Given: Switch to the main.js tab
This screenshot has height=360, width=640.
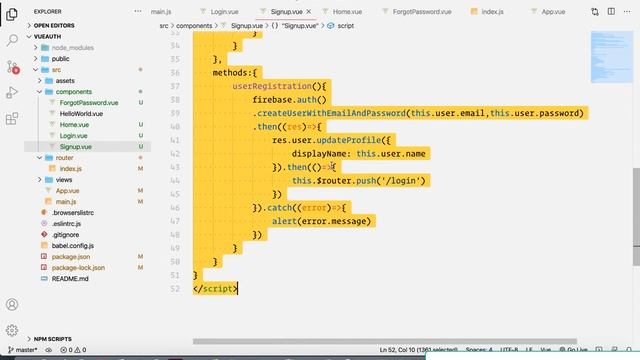Looking at the screenshot, I should click(161, 12).
